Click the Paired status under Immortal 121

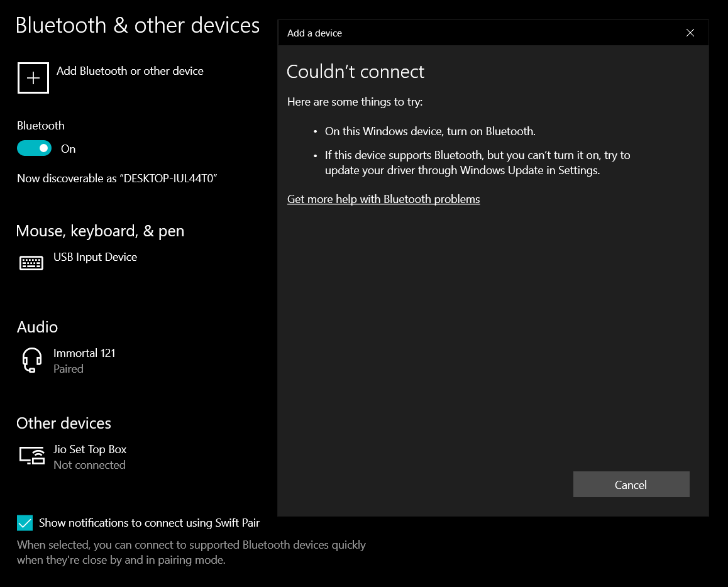click(x=69, y=369)
